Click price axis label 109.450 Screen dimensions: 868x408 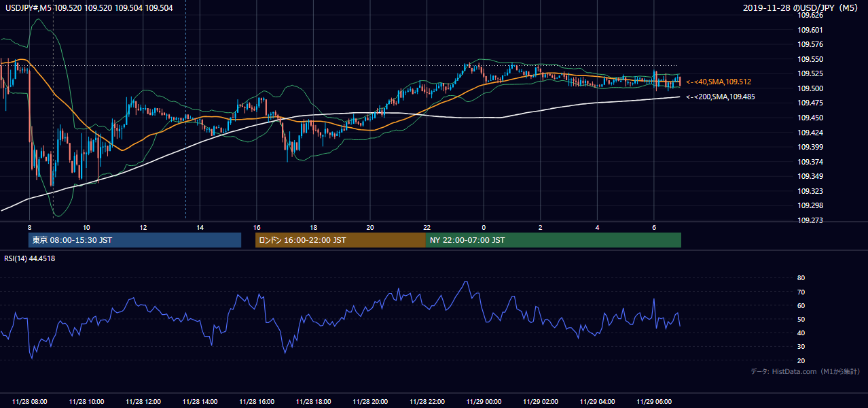(810, 118)
